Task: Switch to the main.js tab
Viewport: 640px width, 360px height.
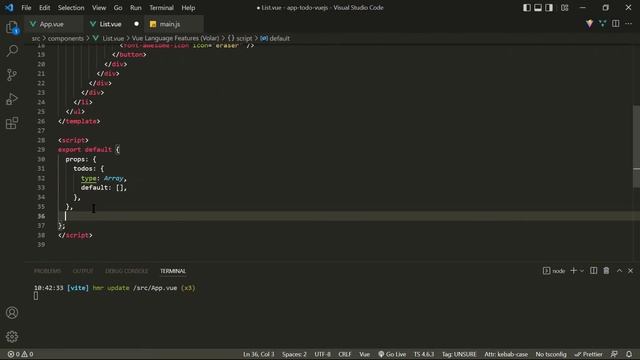Action: click(174, 24)
